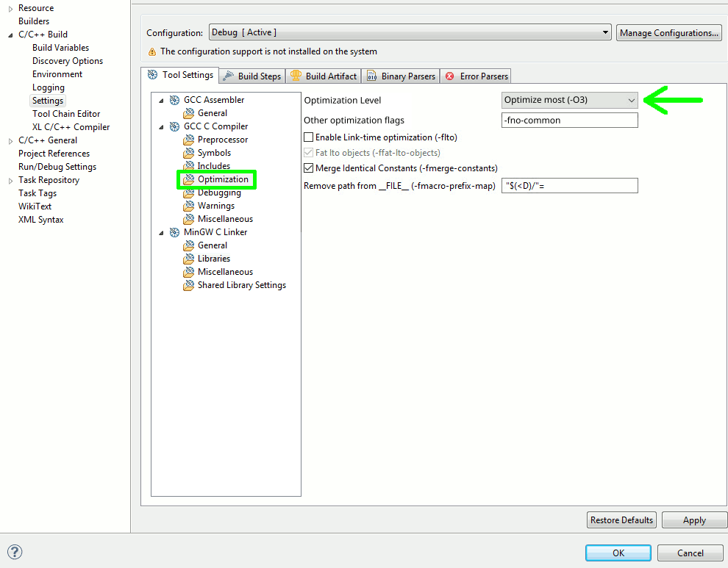Select Tool Chain Editor in sidebar

click(65, 114)
